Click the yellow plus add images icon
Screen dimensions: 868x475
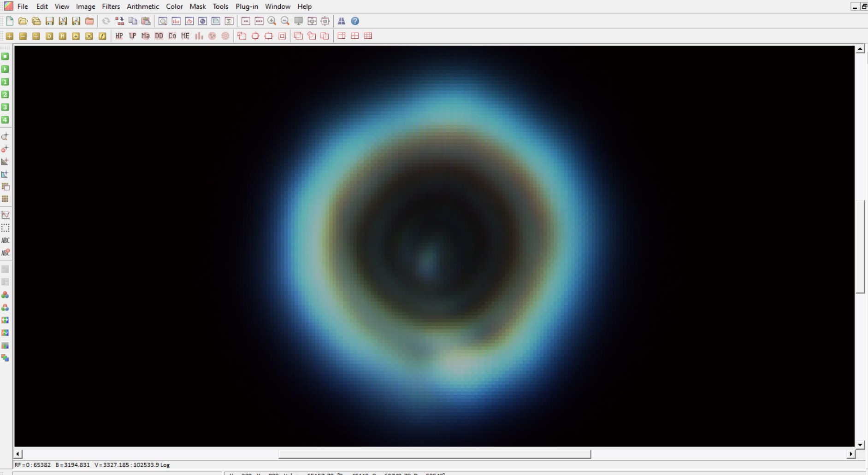tap(10, 36)
